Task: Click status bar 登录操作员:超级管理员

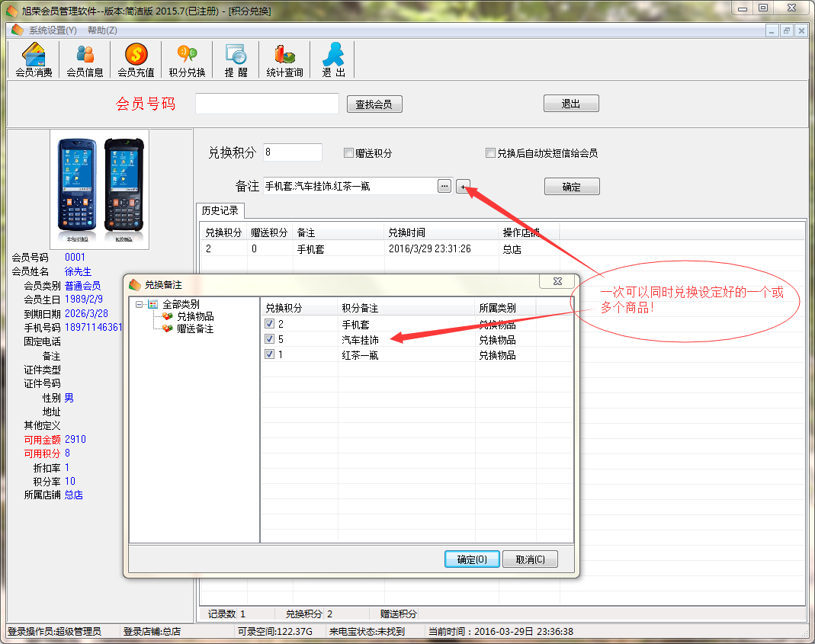Action: [55, 631]
